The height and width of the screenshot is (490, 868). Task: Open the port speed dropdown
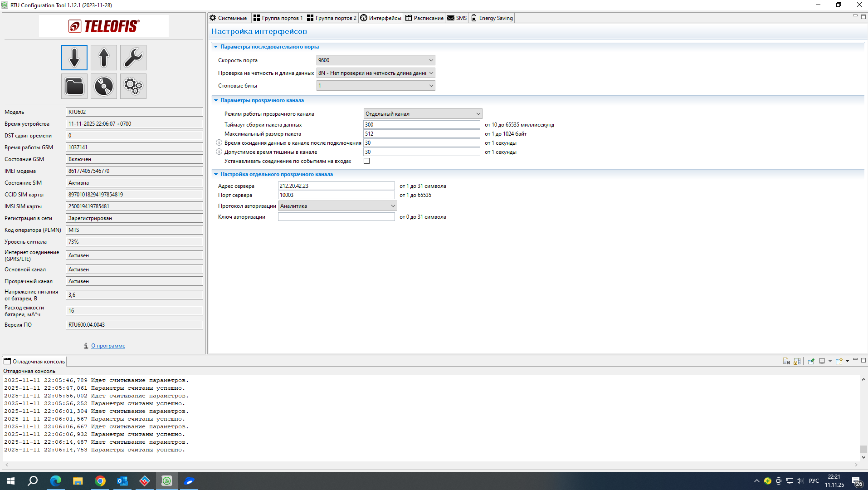[375, 60]
